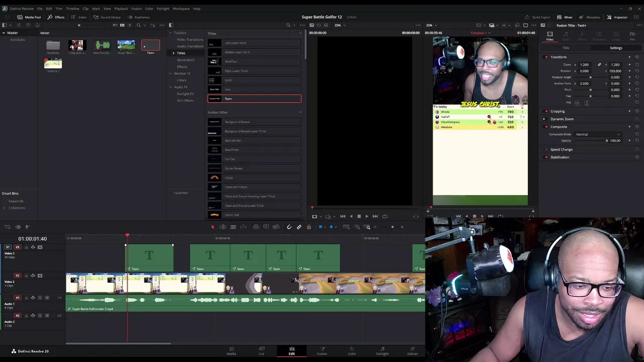Collapse the Resolve FX group
The image size is (644, 362).
[170, 73]
